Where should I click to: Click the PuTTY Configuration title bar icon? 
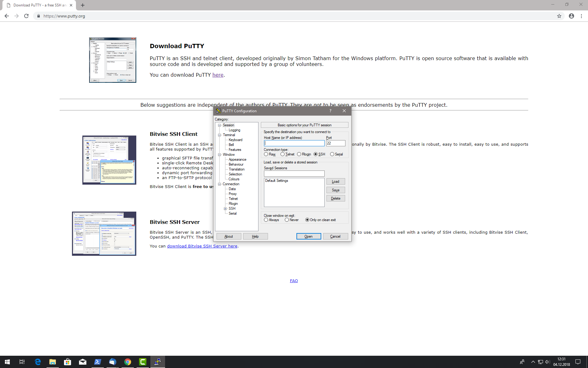(x=218, y=111)
